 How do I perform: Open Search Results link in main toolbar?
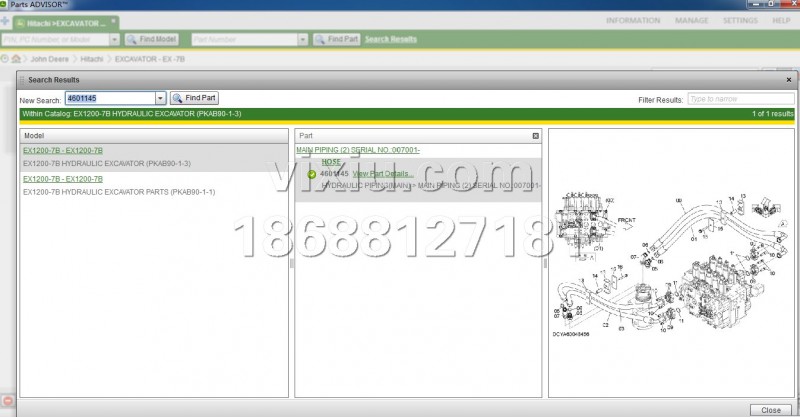(390, 39)
